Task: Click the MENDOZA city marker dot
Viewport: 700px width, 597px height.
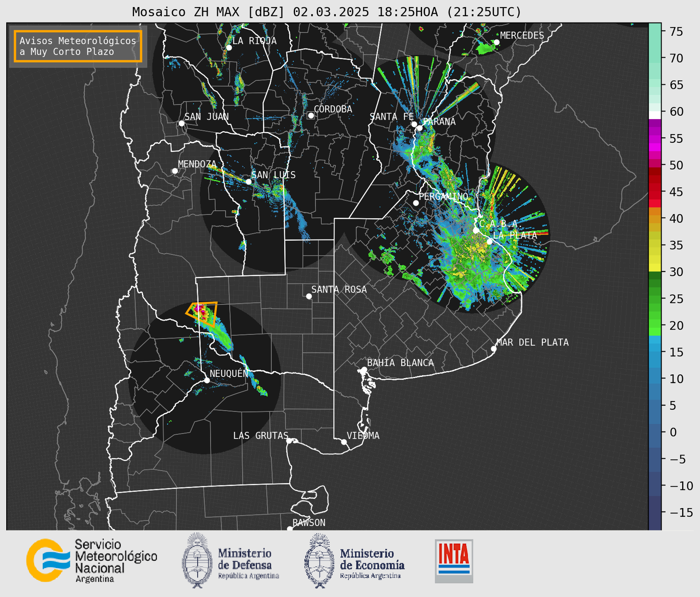Action: (175, 171)
